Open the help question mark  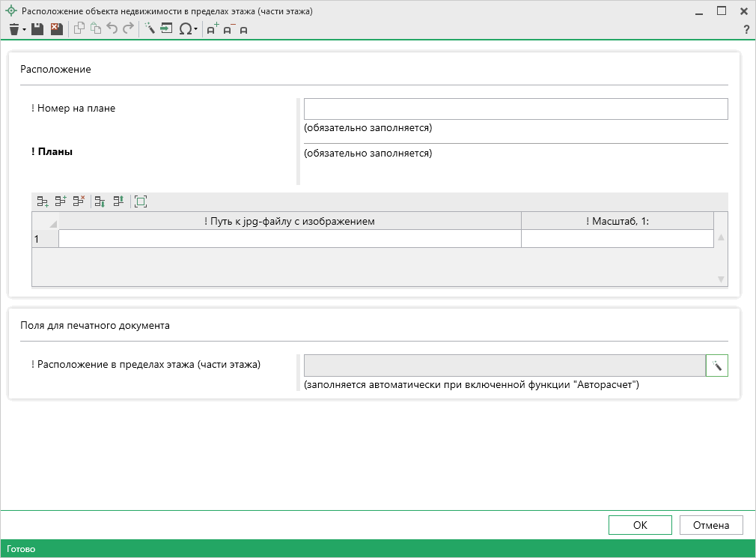(746, 30)
